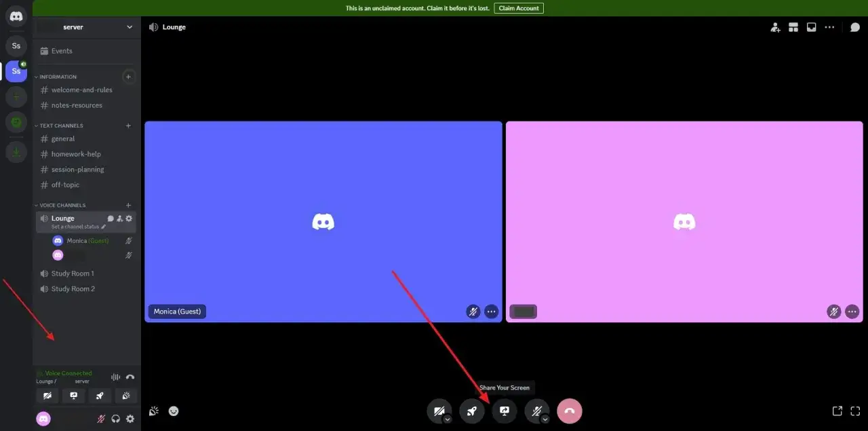868x431 pixels.
Task: Show chat using header speech bubble icon
Action: (855, 27)
